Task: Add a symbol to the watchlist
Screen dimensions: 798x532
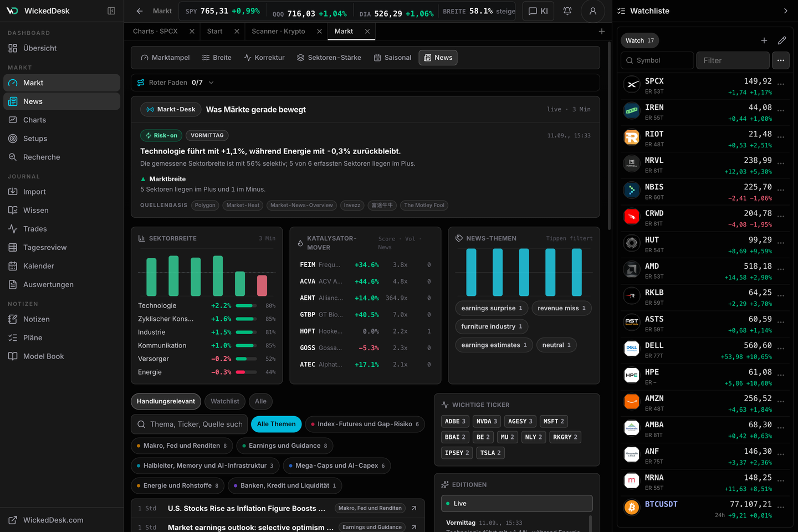Action: point(764,40)
